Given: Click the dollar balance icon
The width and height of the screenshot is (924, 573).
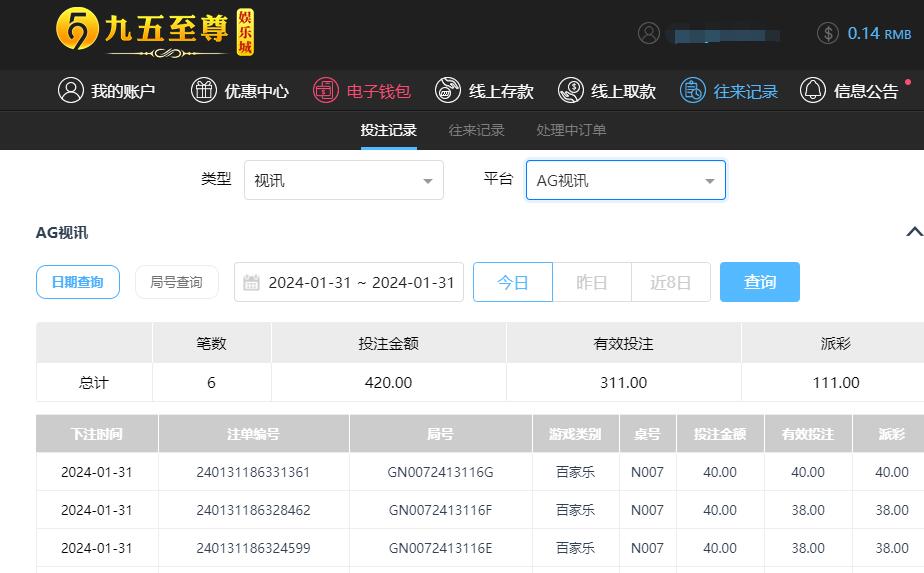Looking at the screenshot, I should [x=827, y=33].
